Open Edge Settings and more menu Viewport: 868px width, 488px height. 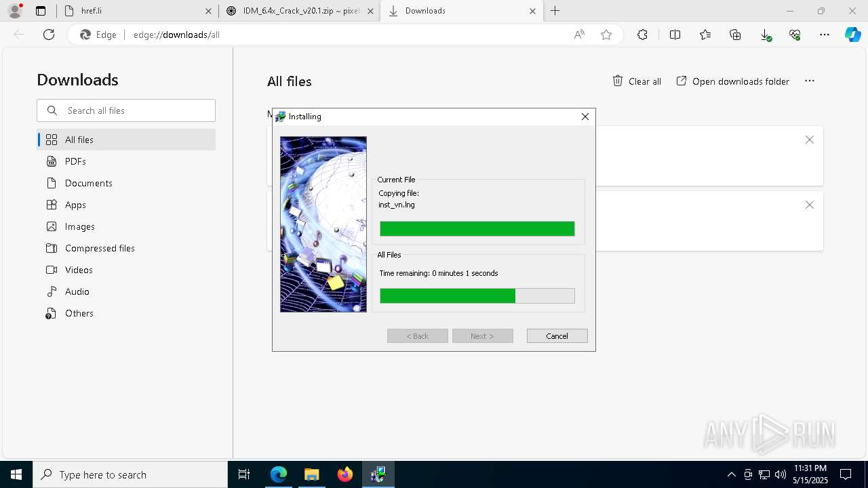(825, 35)
